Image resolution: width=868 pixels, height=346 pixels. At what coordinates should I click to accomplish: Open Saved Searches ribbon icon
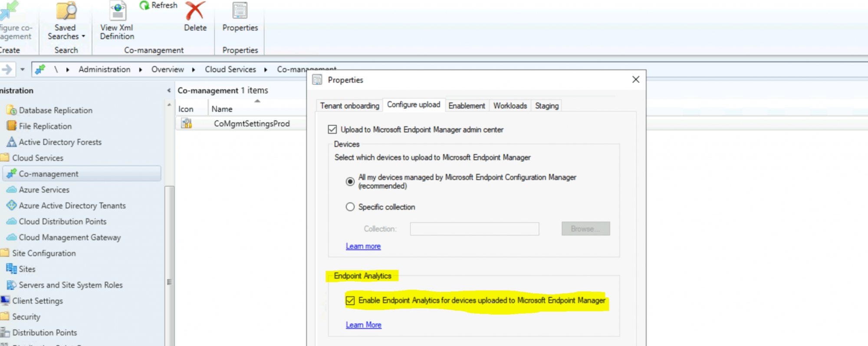[x=66, y=11]
